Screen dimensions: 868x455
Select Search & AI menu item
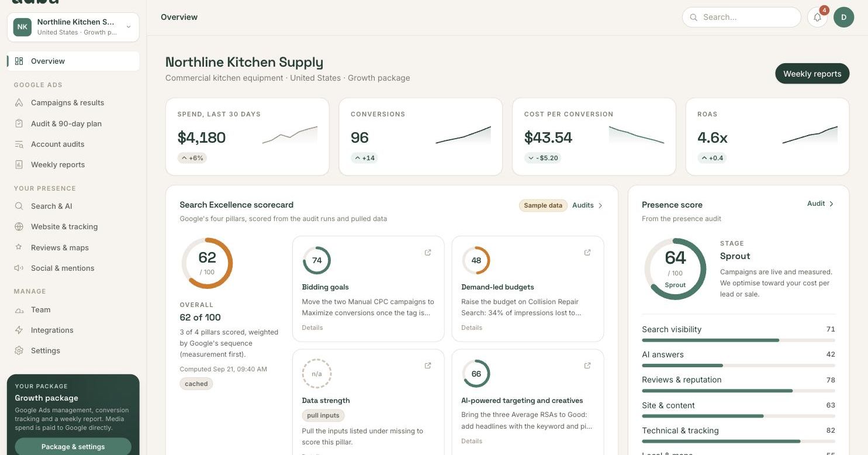coord(73,206)
